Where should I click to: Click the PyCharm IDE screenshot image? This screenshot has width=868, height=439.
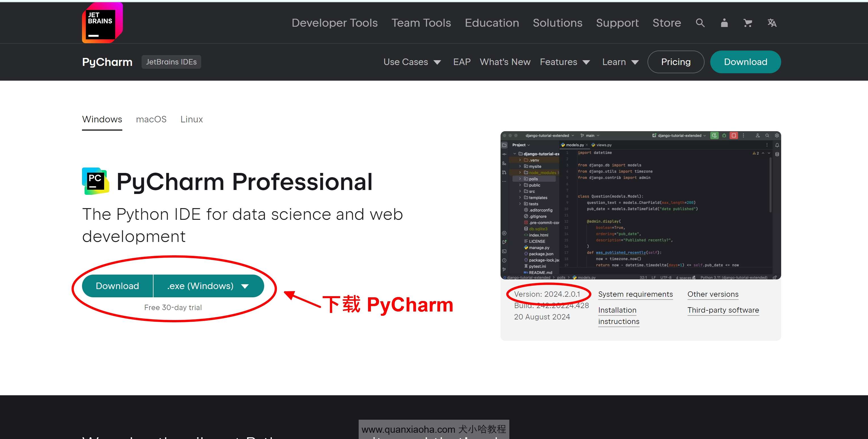pyautogui.click(x=640, y=205)
